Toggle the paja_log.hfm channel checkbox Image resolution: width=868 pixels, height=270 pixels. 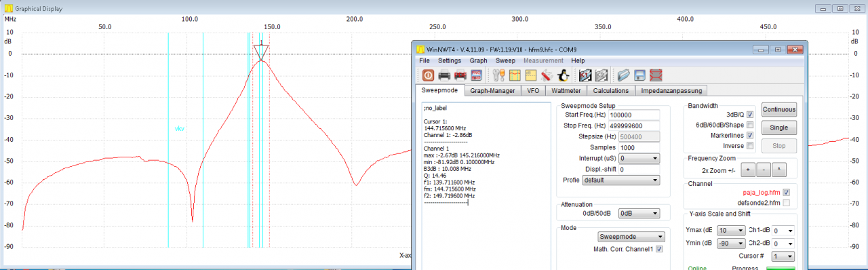point(786,193)
